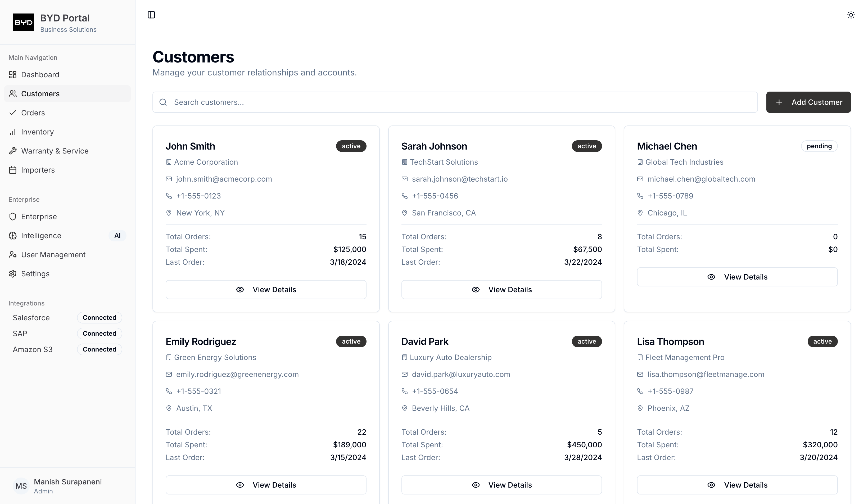The image size is (868, 504).
Task: Click the Orders checkmark icon
Action: (x=13, y=113)
